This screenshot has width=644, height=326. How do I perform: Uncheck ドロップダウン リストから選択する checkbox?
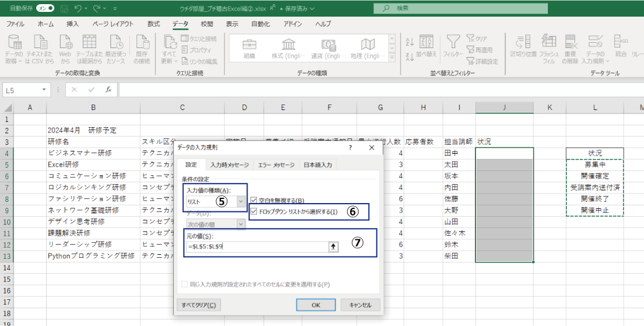coord(254,211)
